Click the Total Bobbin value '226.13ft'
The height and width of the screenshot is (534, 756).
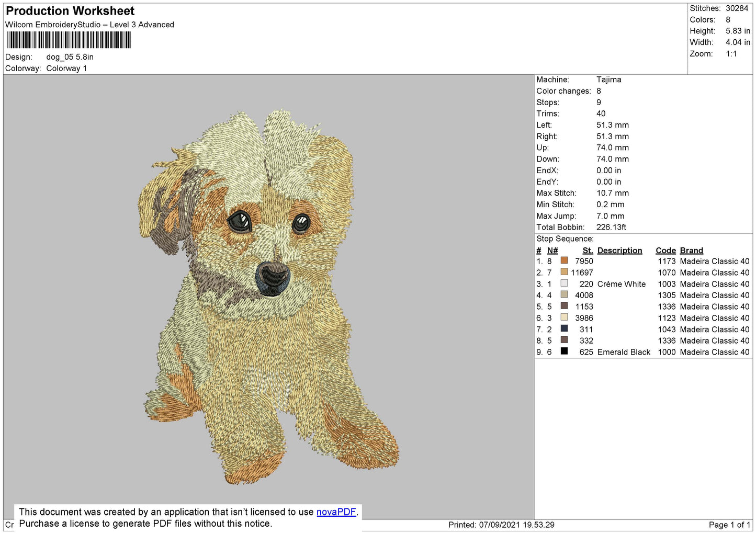pyautogui.click(x=611, y=228)
